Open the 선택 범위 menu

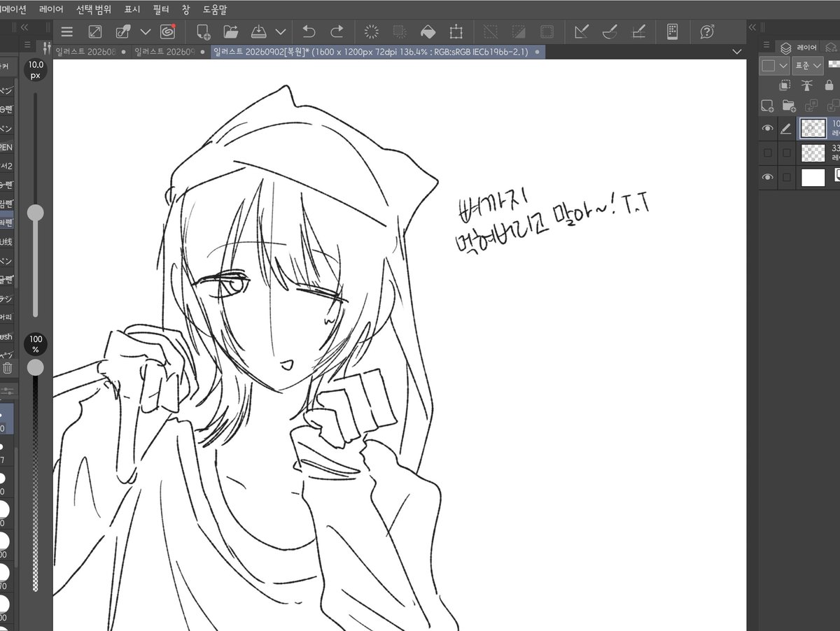94,10
